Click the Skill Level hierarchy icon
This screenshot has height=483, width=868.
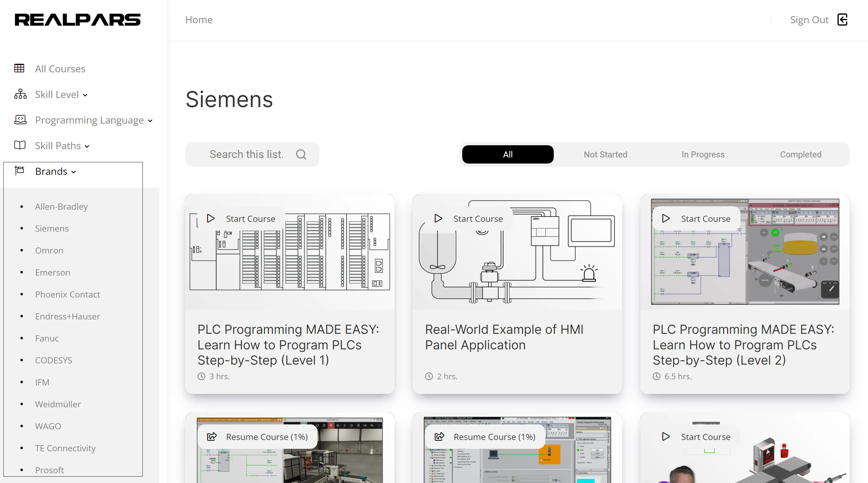point(20,94)
